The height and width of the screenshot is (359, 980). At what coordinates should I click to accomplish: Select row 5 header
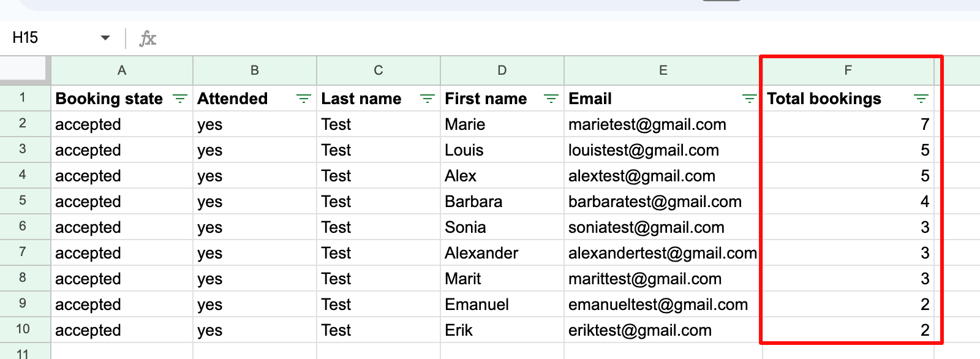click(x=23, y=201)
